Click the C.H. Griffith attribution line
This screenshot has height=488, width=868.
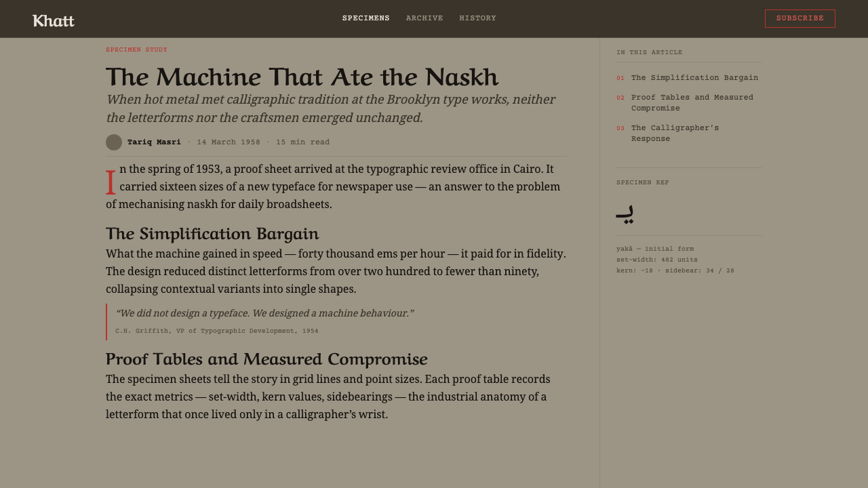(x=217, y=331)
